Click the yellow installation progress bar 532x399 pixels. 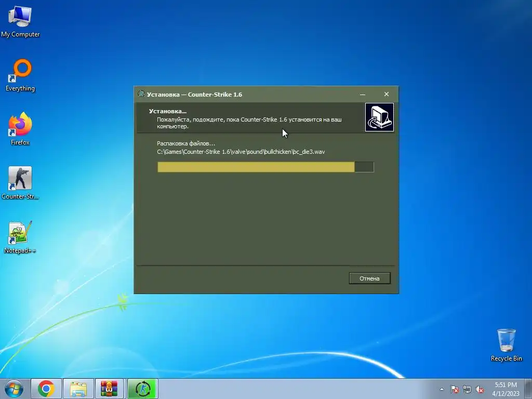click(265, 167)
